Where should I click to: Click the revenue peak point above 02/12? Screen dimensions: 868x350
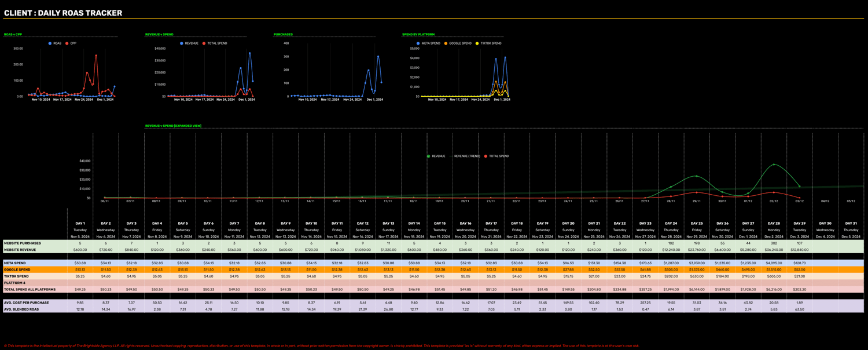tap(774, 165)
